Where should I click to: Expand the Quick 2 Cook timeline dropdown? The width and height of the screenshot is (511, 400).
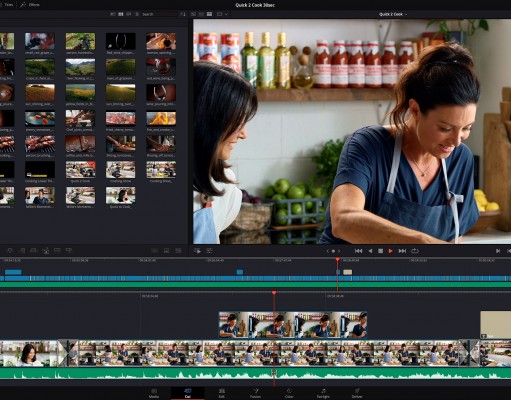point(393,14)
